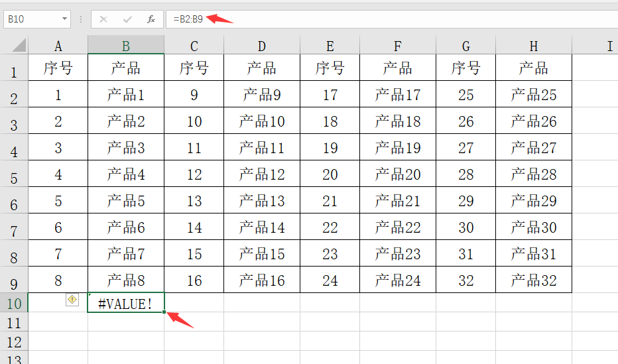
Task: Select row 10 header
Action: [x=14, y=302]
